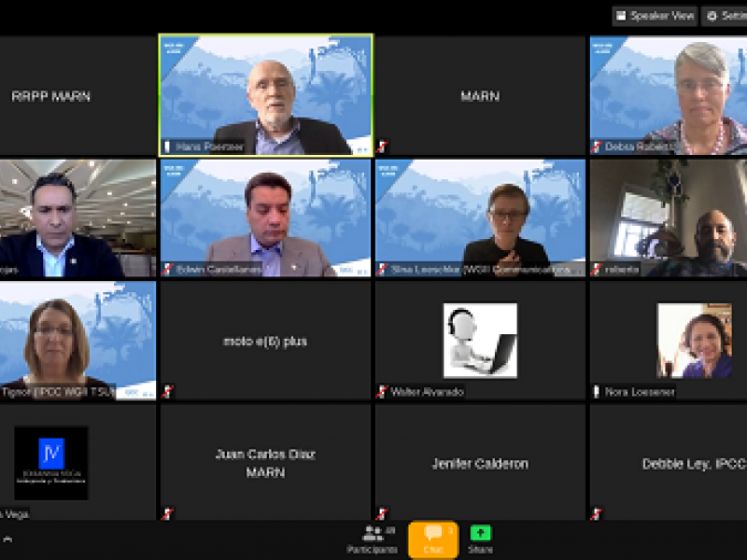Open Settings at top right

[726, 16]
